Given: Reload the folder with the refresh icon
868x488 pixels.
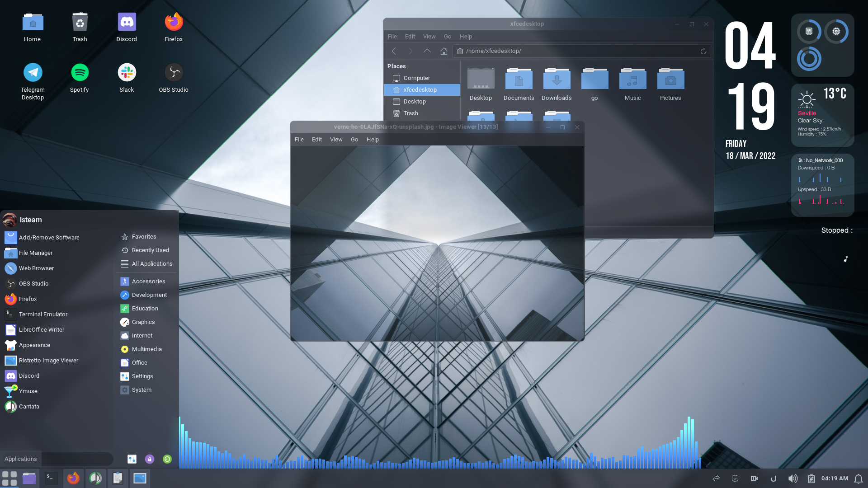Looking at the screenshot, I should (703, 51).
